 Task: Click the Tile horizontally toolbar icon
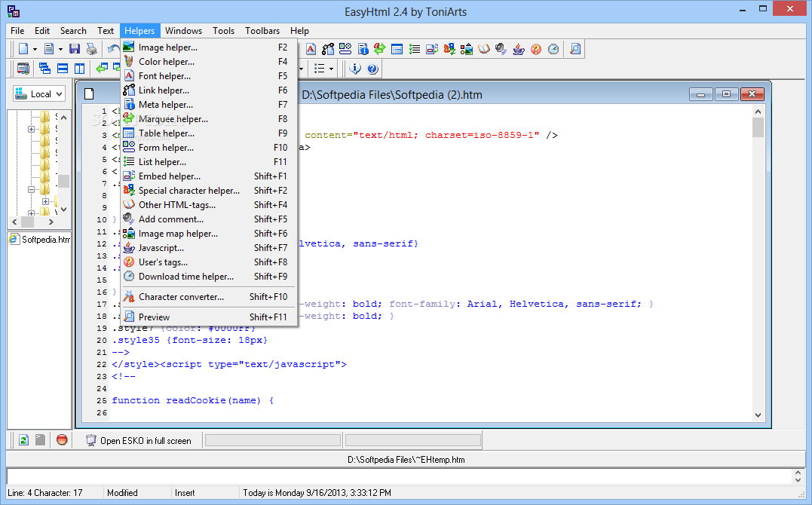tap(62, 69)
